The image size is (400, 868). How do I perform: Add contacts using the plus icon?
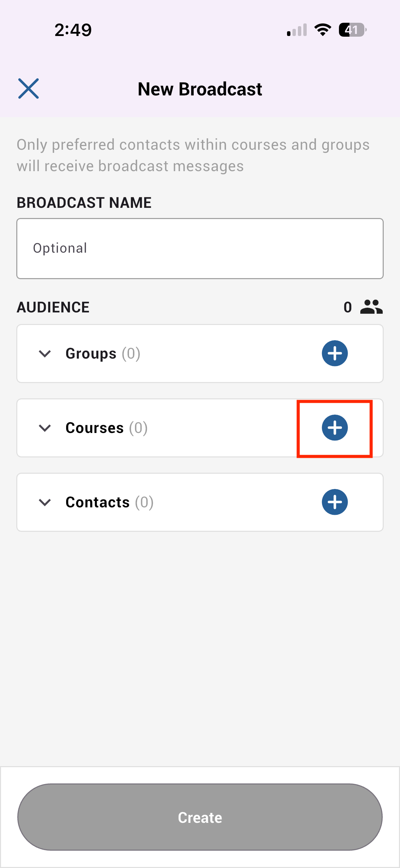click(335, 502)
